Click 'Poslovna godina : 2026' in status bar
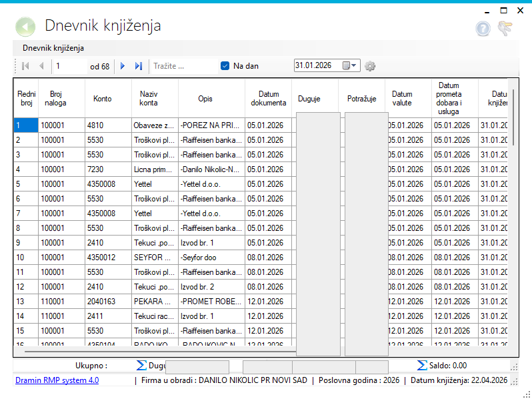The image size is (532, 399). pos(359,380)
